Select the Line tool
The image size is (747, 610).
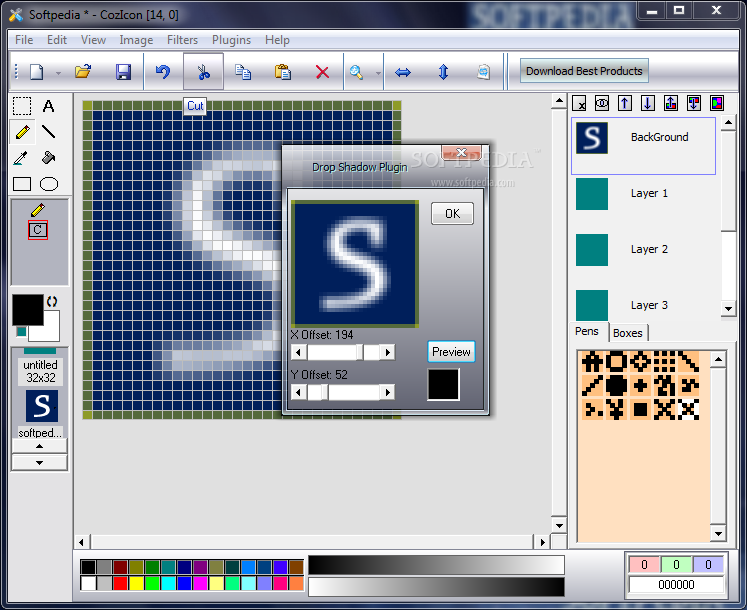pyautogui.click(x=48, y=132)
